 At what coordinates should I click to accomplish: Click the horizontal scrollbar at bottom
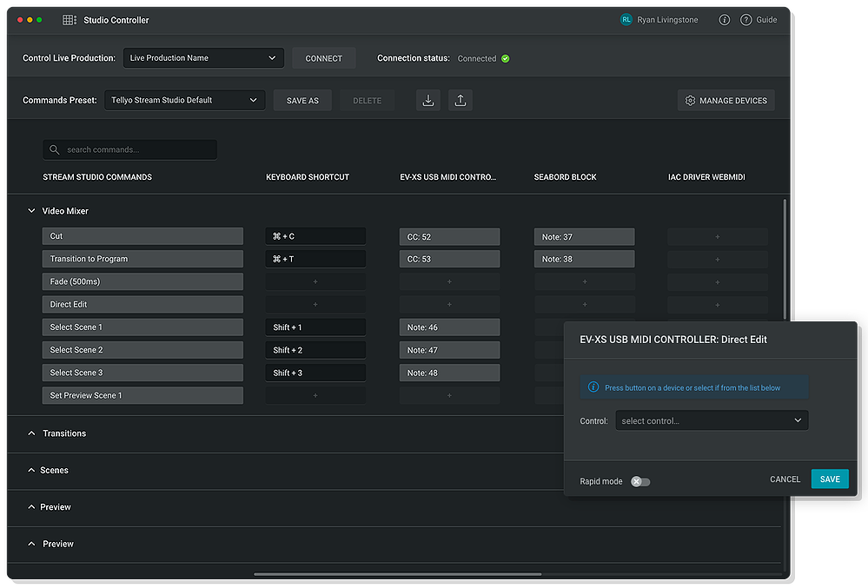point(397,574)
